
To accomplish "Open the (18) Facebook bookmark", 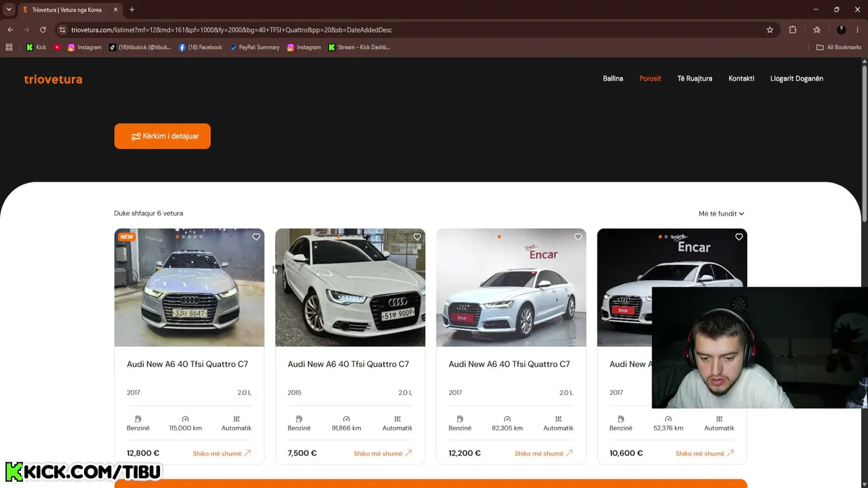I will [x=201, y=47].
